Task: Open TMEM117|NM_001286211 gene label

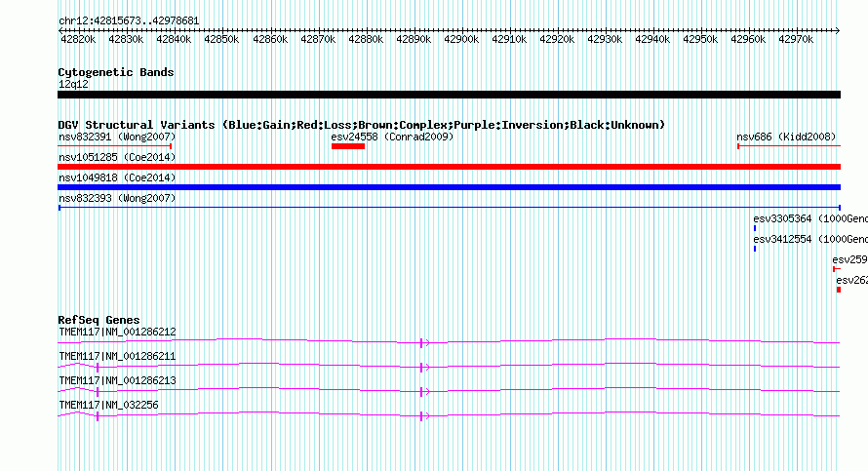Action: click(117, 357)
